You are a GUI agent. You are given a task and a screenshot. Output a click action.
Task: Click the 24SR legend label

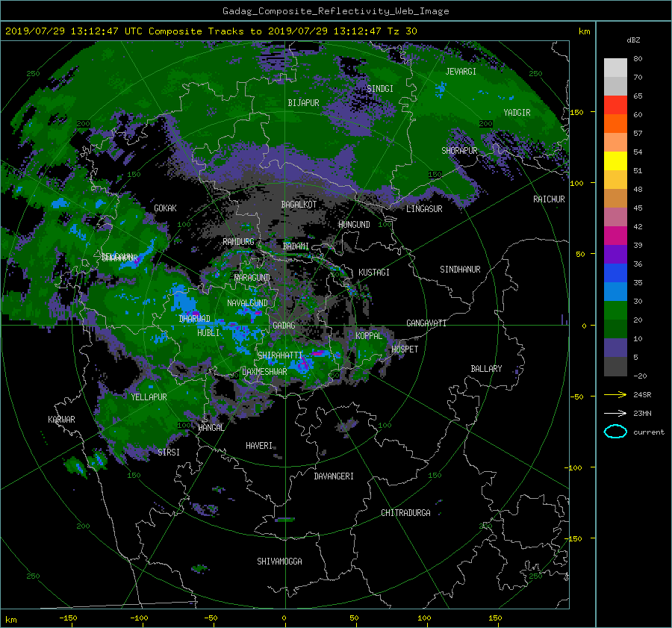[642, 395]
